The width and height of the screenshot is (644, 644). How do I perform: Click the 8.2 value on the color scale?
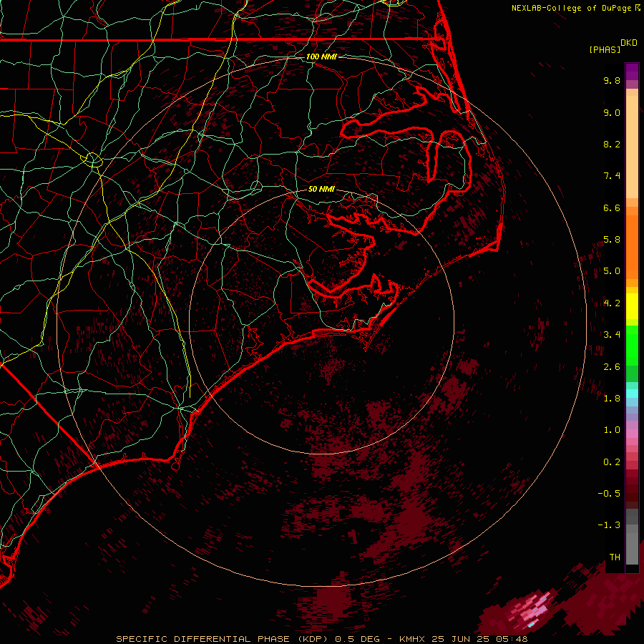pos(612,144)
